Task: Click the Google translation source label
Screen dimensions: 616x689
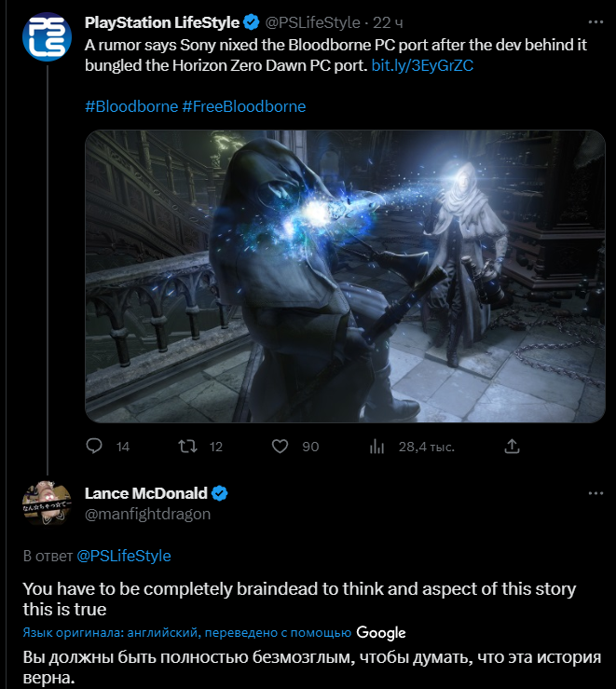Action: tap(380, 633)
